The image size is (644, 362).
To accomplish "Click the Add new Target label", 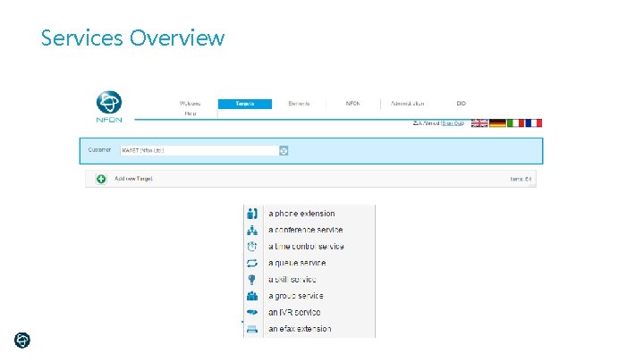I will [133, 179].
